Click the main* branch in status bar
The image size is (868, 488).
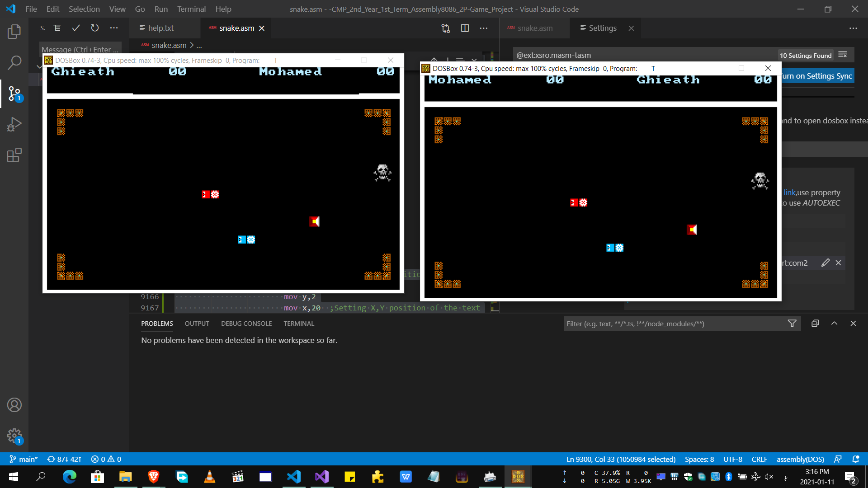(x=24, y=459)
